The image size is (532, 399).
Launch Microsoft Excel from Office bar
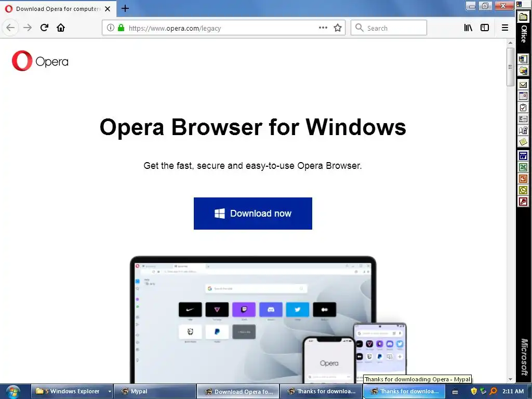tap(523, 167)
